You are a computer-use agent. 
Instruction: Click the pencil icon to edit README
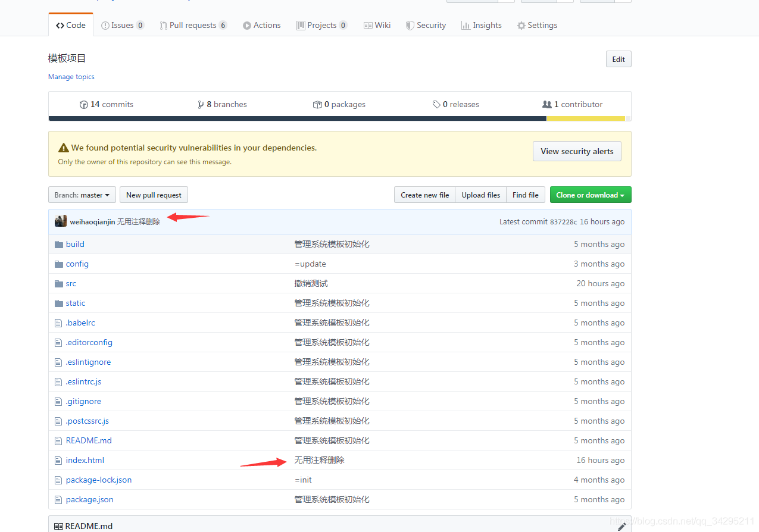(621, 526)
